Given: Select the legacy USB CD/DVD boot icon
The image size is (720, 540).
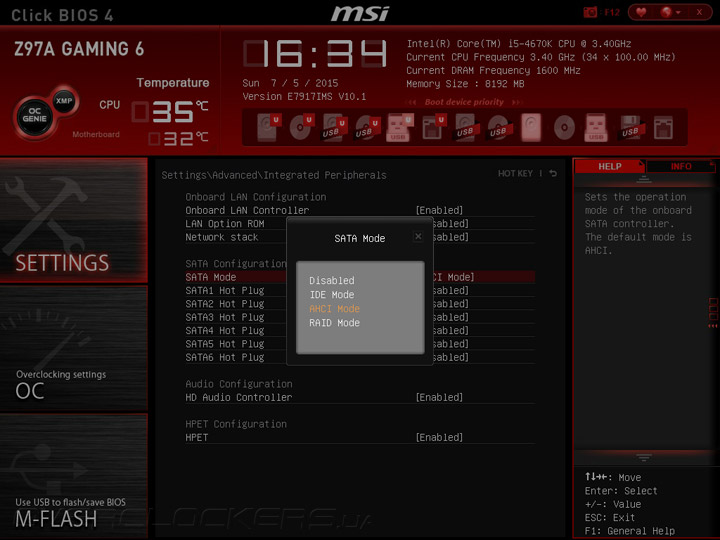Looking at the screenshot, I should (499, 127).
